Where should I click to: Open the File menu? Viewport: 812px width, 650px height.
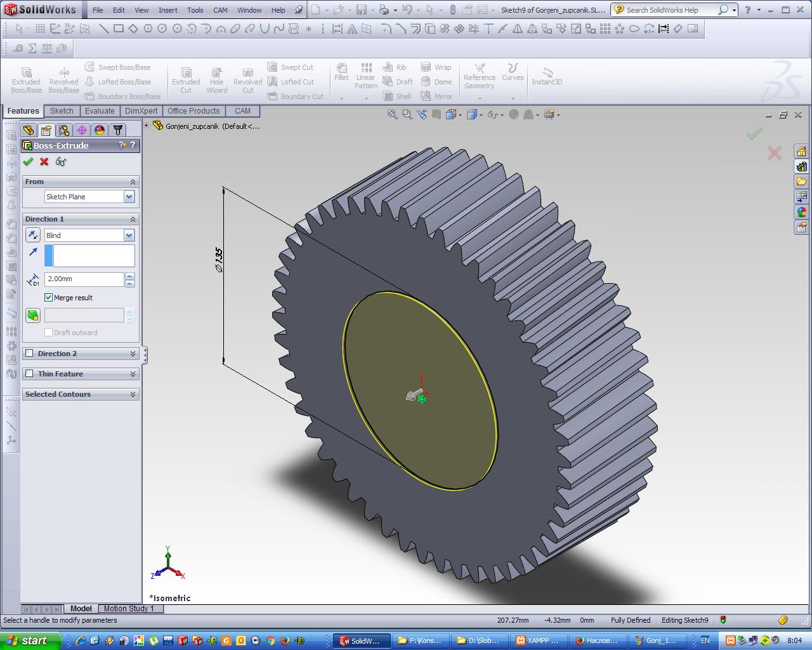tap(98, 10)
